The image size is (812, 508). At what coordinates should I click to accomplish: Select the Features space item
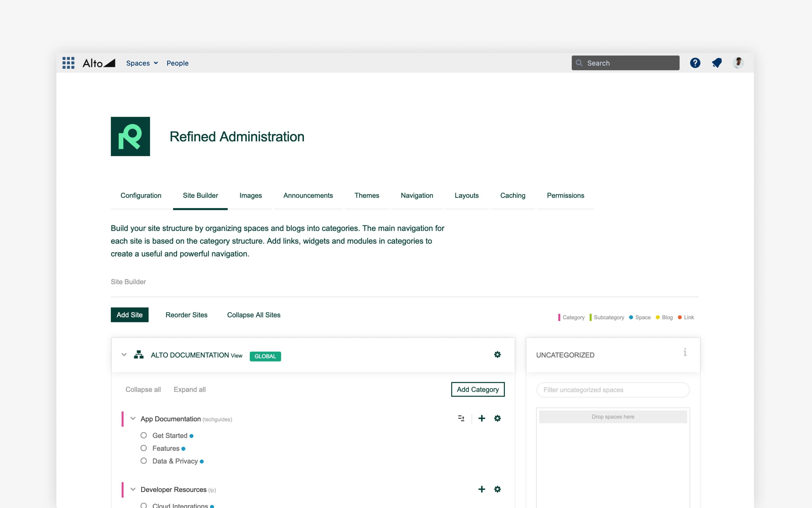(166, 448)
